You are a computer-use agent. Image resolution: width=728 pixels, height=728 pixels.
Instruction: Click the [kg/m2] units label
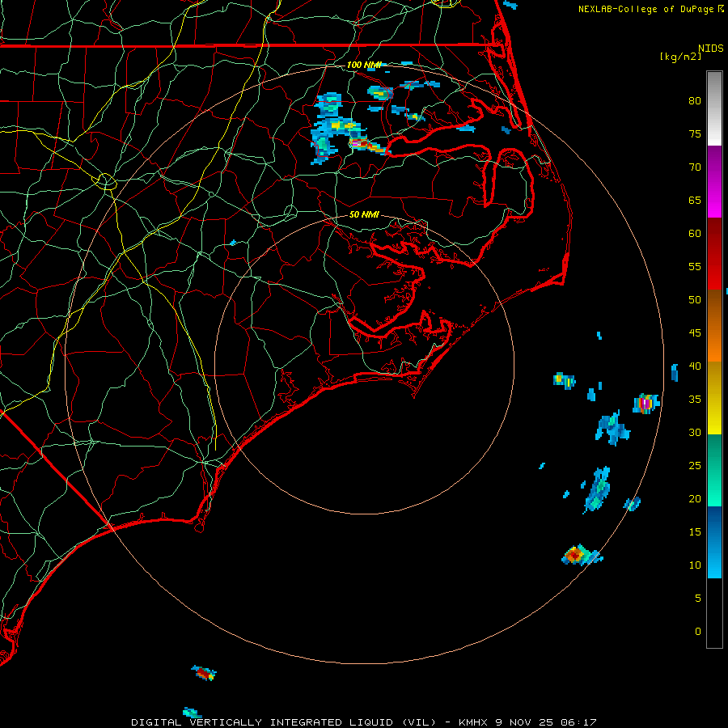680,57
